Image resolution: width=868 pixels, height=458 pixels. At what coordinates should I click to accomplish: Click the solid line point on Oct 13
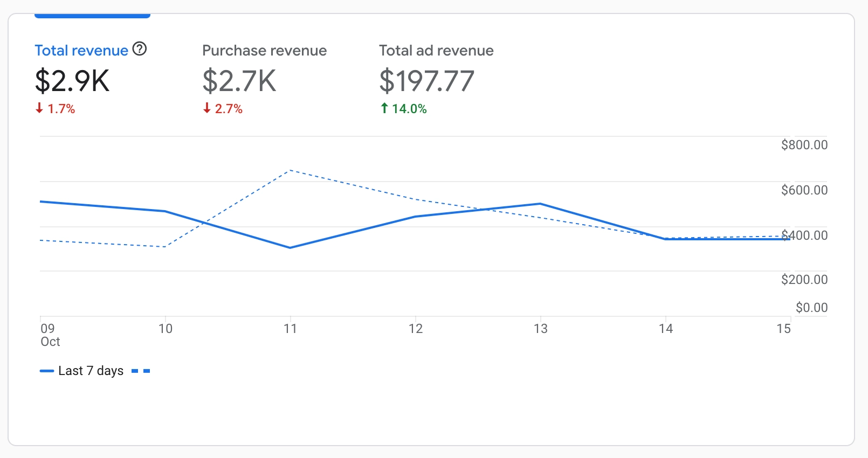pos(540,204)
